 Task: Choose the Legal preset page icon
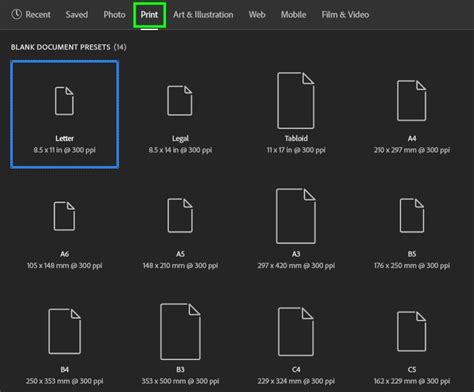tap(180, 101)
